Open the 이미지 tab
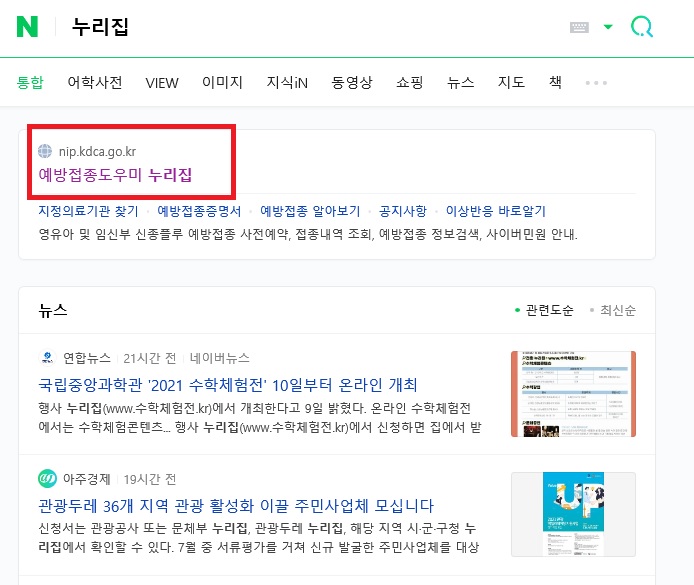The height and width of the screenshot is (585, 694). [222, 82]
